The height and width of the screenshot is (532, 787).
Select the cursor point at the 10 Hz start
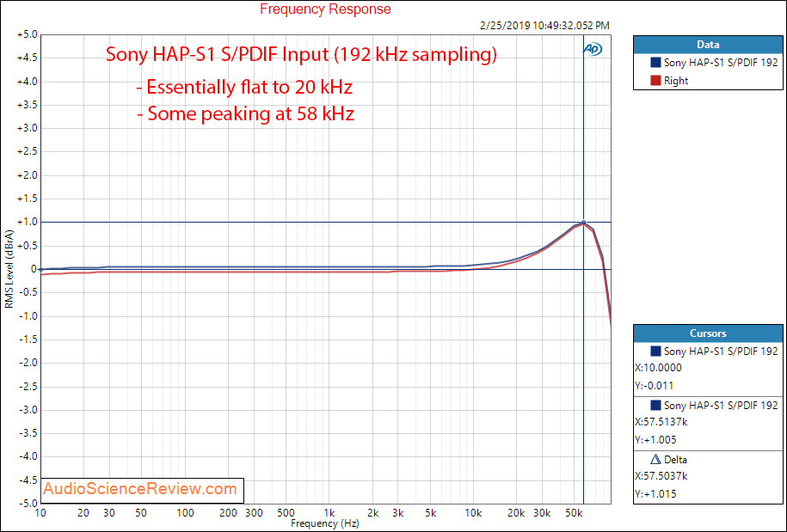click(x=40, y=269)
